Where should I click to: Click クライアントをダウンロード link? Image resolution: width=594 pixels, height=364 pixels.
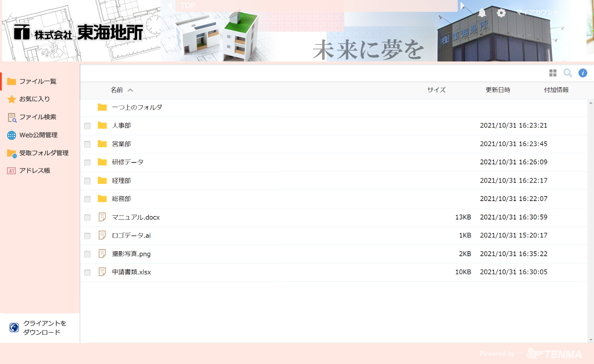(45, 328)
